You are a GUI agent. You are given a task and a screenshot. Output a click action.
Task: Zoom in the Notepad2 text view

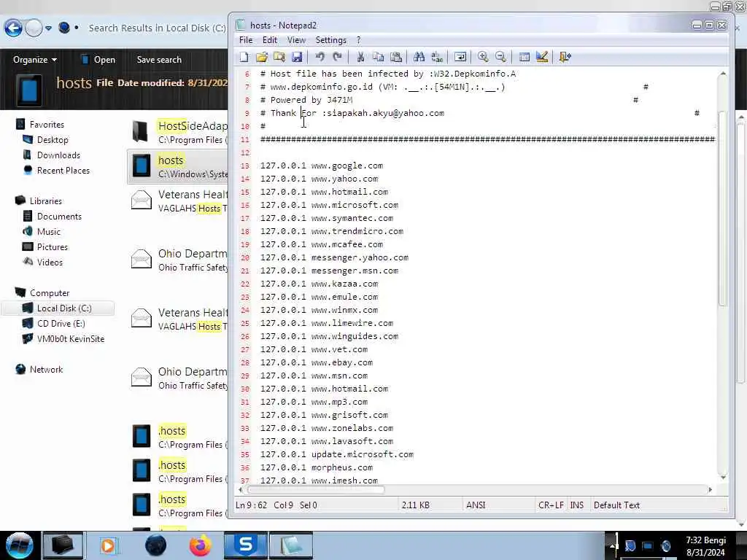pyautogui.click(x=483, y=57)
